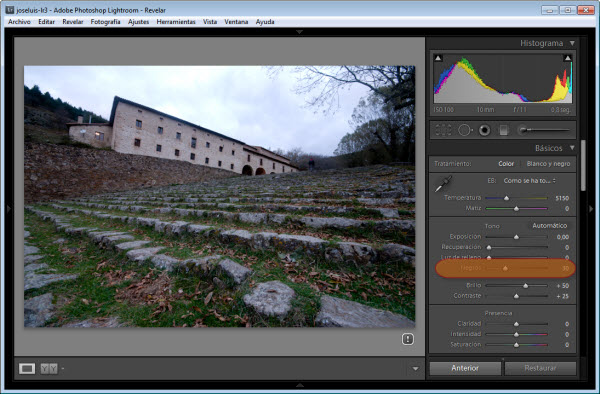Click the Exposición slider handle
600x394 pixels.
pos(516,237)
